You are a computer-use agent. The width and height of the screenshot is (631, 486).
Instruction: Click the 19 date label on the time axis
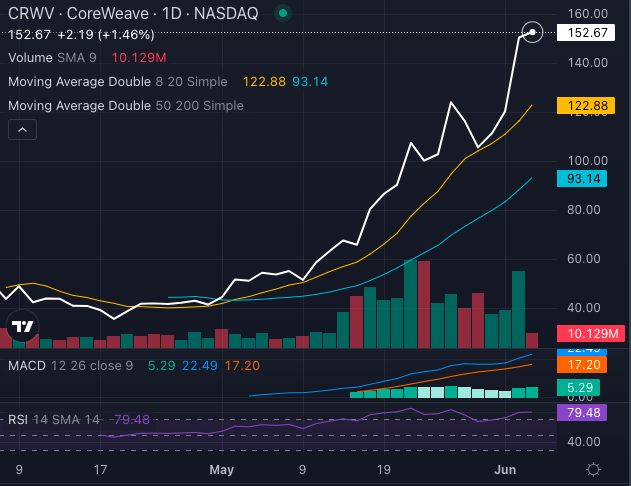tap(384, 470)
